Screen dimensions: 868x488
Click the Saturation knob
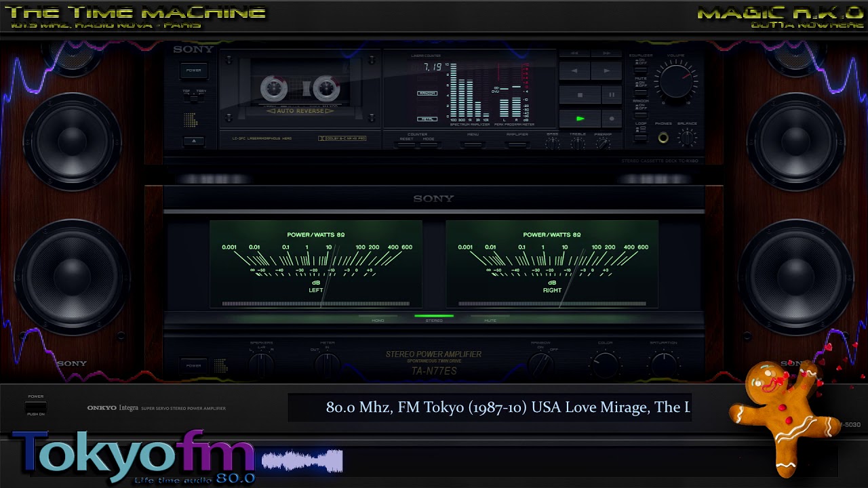click(663, 365)
